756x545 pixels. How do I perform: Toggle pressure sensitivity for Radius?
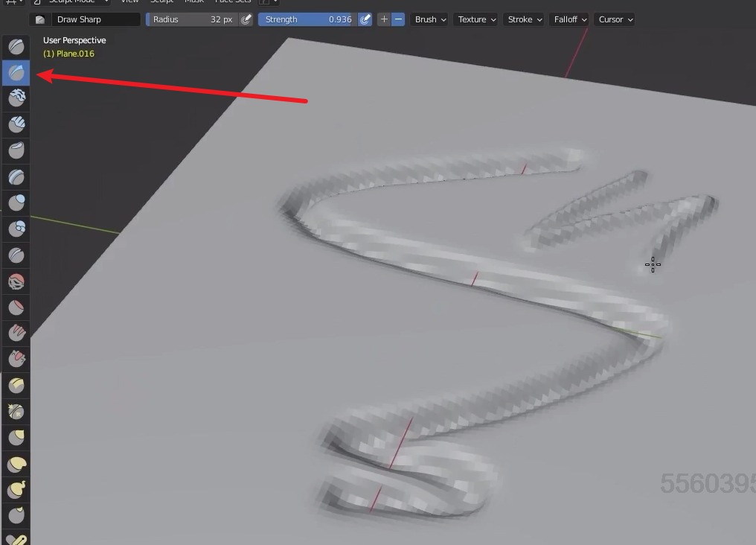click(x=246, y=19)
